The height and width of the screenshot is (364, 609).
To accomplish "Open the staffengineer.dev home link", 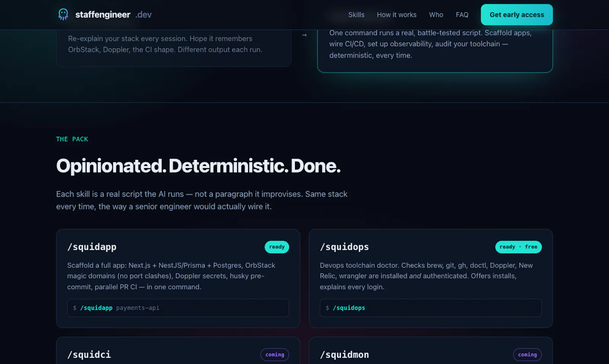I will (x=105, y=14).
